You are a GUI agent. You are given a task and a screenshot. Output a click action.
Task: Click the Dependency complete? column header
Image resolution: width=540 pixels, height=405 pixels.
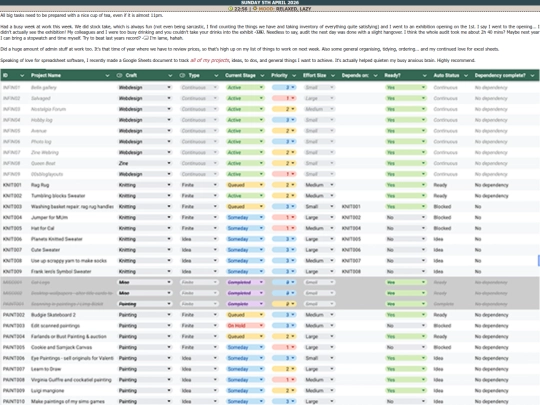[x=500, y=75]
